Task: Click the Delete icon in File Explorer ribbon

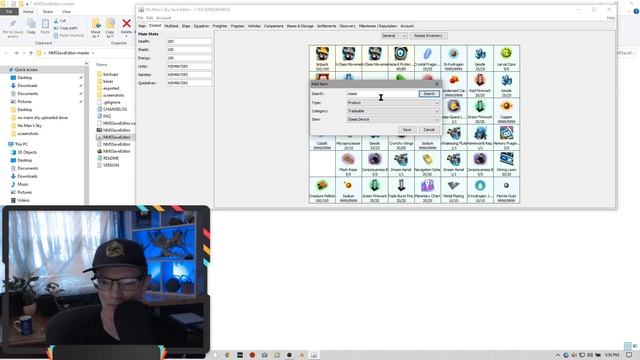Action: (x=127, y=26)
